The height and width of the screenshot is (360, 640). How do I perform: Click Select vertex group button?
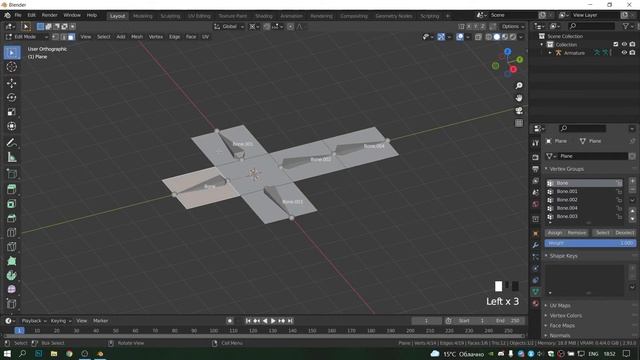pyautogui.click(x=602, y=233)
